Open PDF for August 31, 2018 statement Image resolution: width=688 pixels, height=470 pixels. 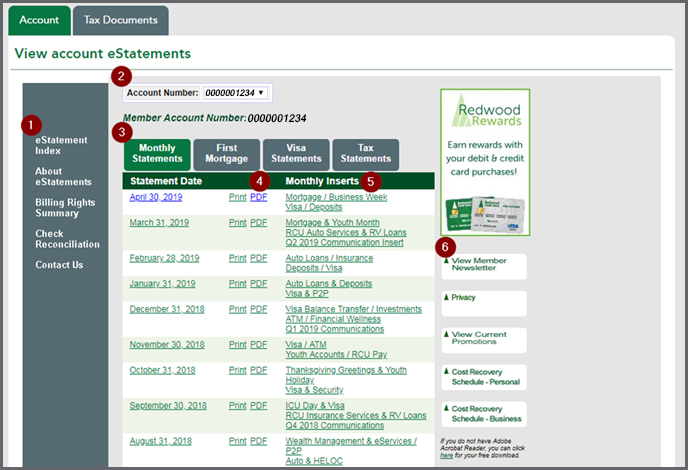[258, 441]
